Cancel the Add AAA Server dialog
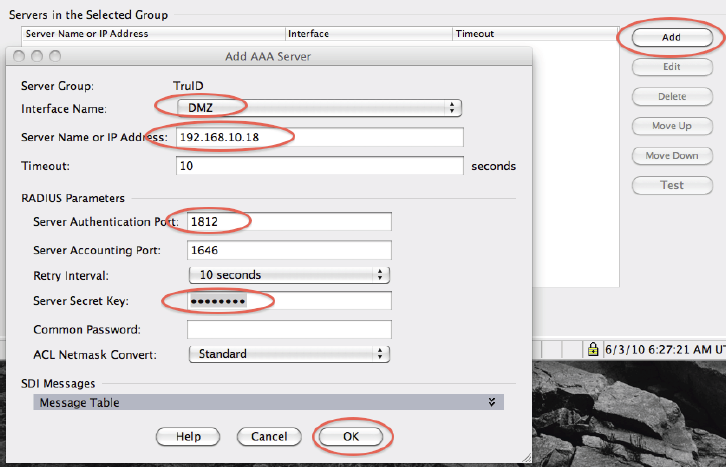727x467 pixels. point(269,436)
